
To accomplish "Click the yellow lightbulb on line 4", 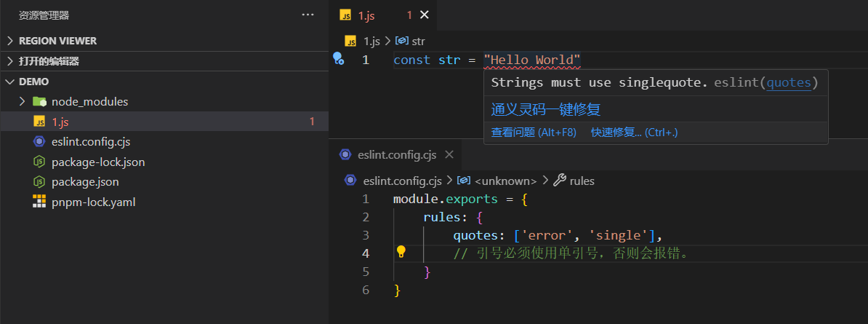I will pos(401,253).
